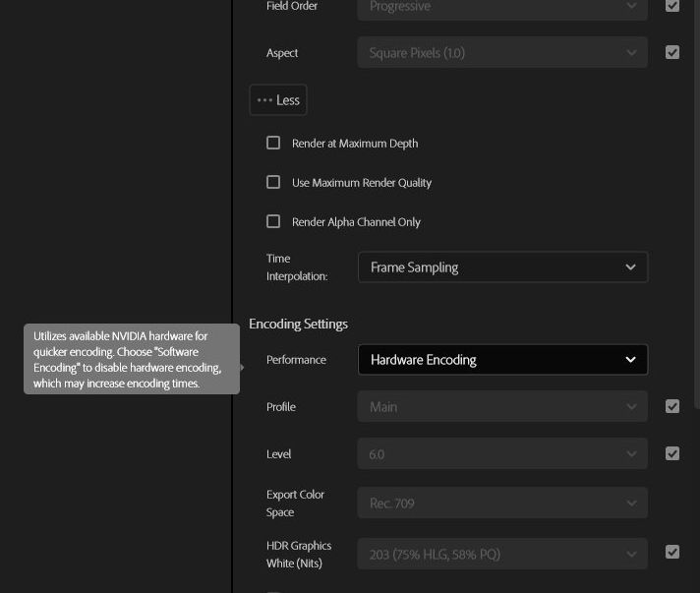Open the Aspect Square Pixels dropdown

[502, 53]
